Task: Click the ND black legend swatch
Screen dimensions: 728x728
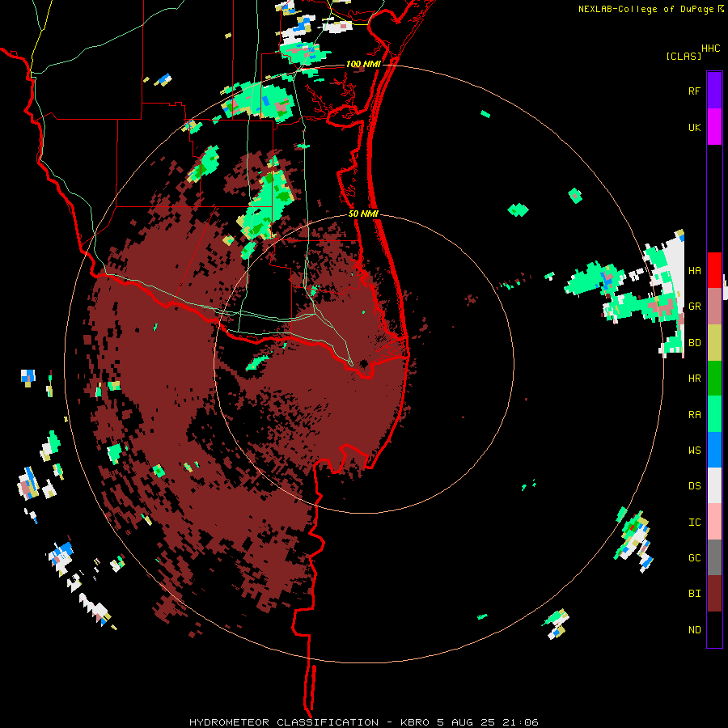Action: pyautogui.click(x=714, y=629)
